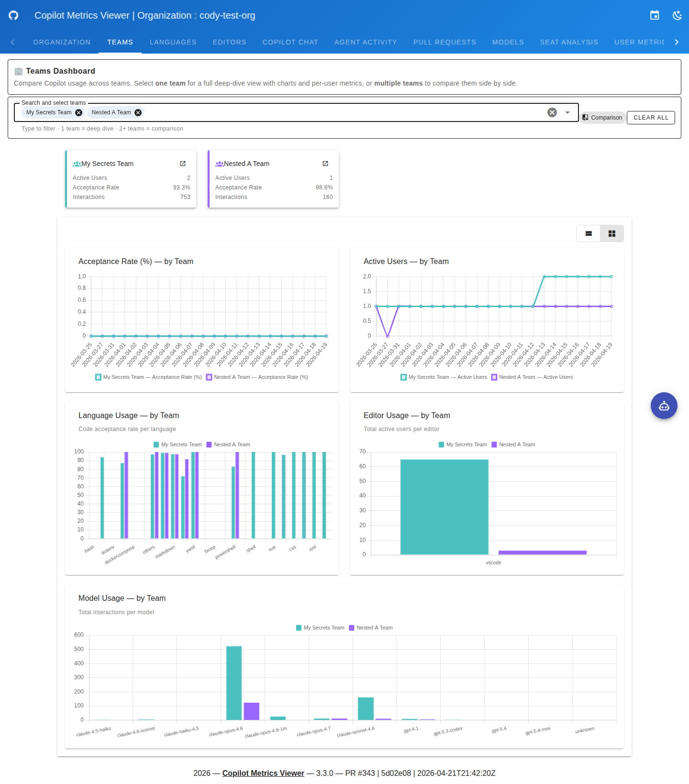Switch charts to single-column list layout
This screenshot has width=689, height=784.
pyautogui.click(x=589, y=233)
